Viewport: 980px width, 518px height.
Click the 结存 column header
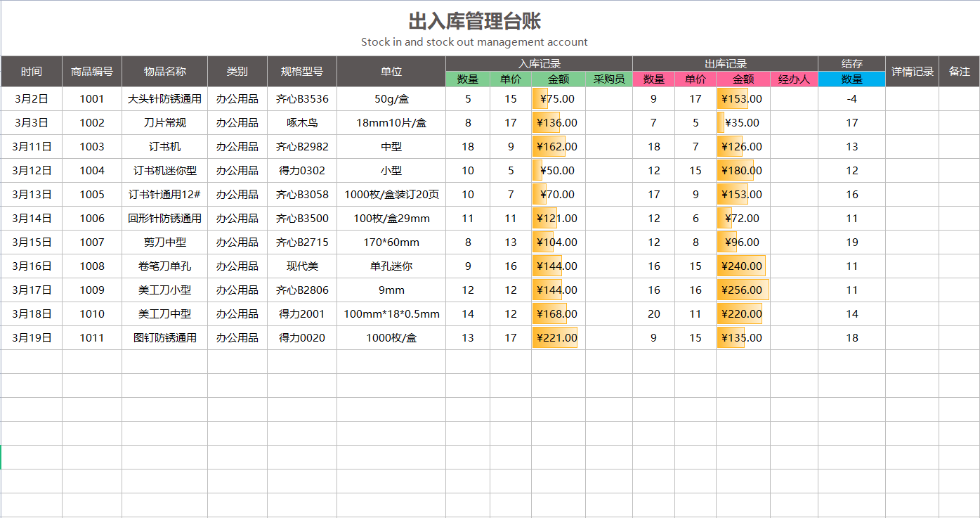point(851,63)
